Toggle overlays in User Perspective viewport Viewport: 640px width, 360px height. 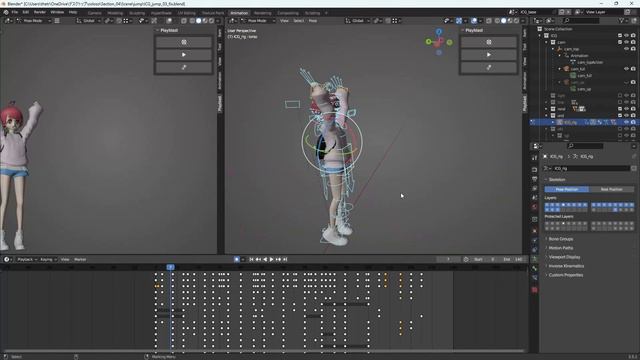tap(474, 21)
